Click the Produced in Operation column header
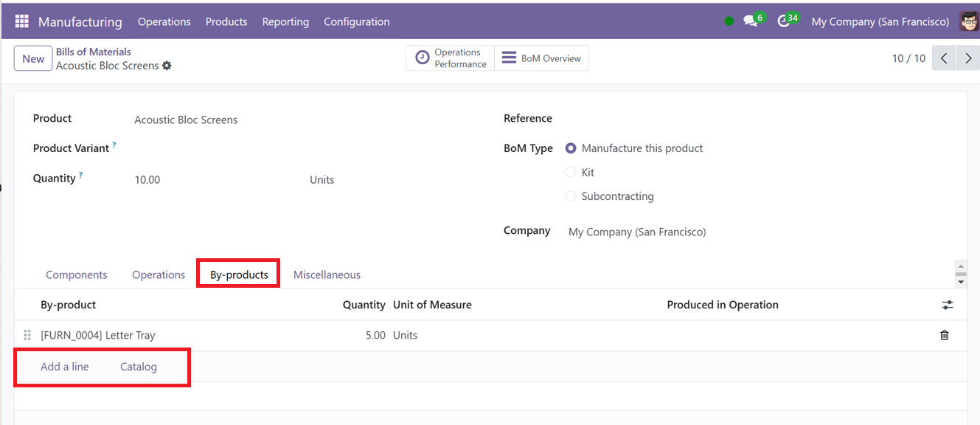This screenshot has width=980, height=425. [723, 305]
